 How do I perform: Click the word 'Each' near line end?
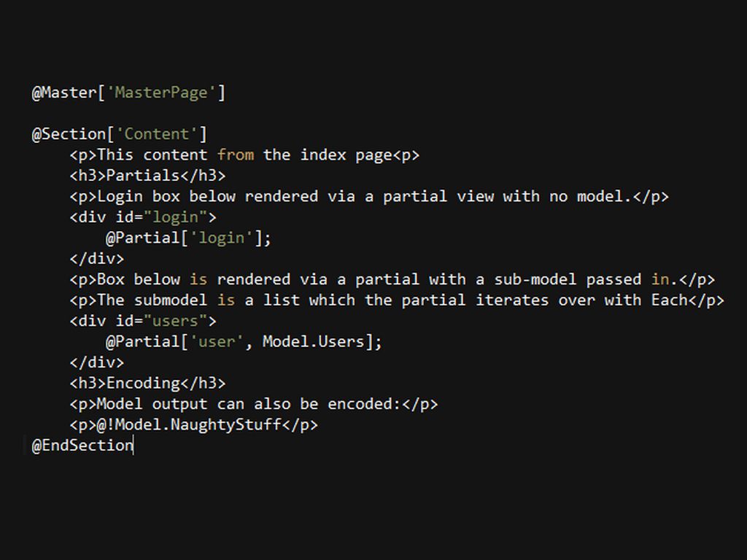(x=670, y=300)
